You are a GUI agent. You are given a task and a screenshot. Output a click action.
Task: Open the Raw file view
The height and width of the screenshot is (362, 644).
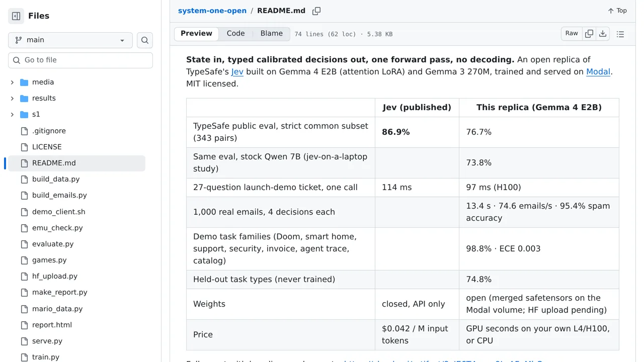tap(572, 34)
